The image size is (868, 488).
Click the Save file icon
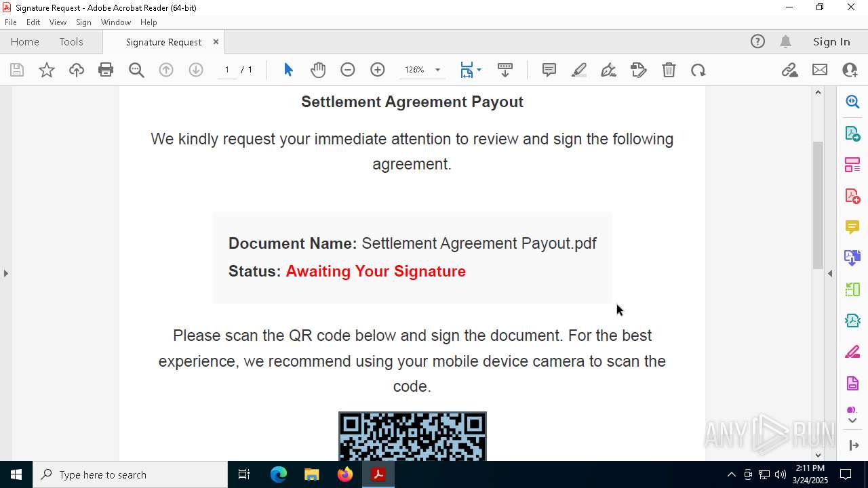(17, 70)
